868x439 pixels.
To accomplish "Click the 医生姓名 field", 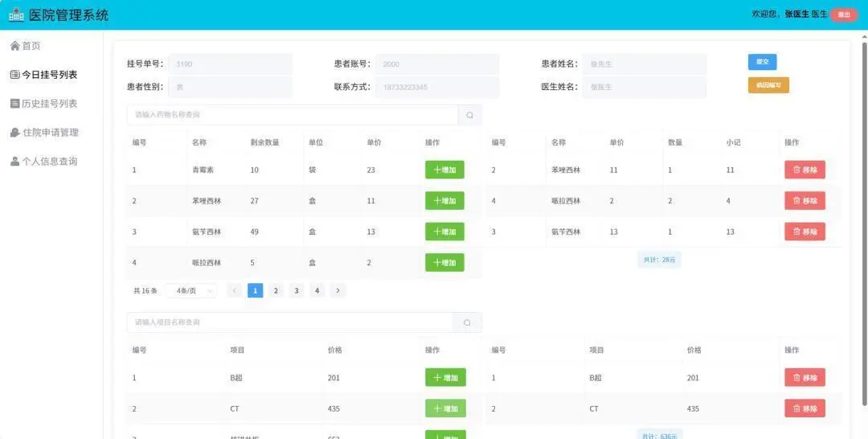I will point(645,87).
